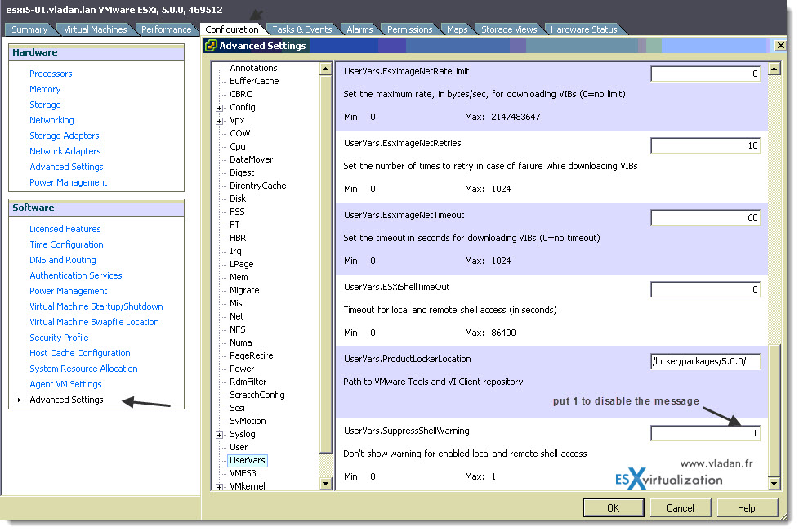The image size is (799, 532).
Task: Select the Annotations tree item
Action: [x=253, y=69]
